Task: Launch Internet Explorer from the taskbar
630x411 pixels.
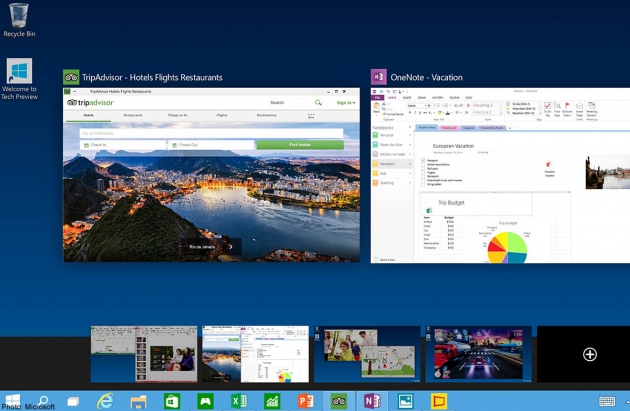Action: click(105, 401)
